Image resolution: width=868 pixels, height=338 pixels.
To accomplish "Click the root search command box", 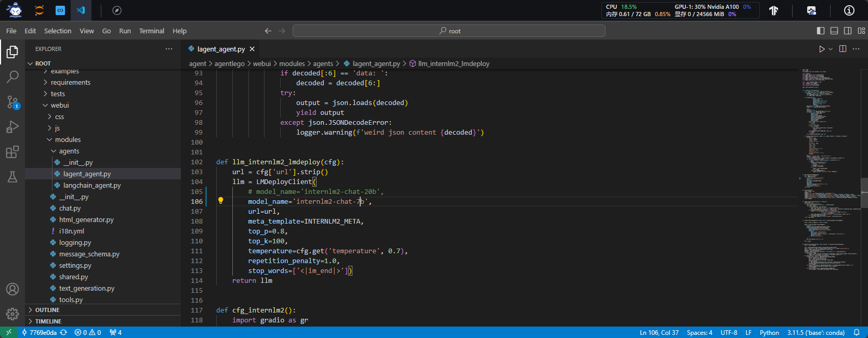I will [449, 31].
